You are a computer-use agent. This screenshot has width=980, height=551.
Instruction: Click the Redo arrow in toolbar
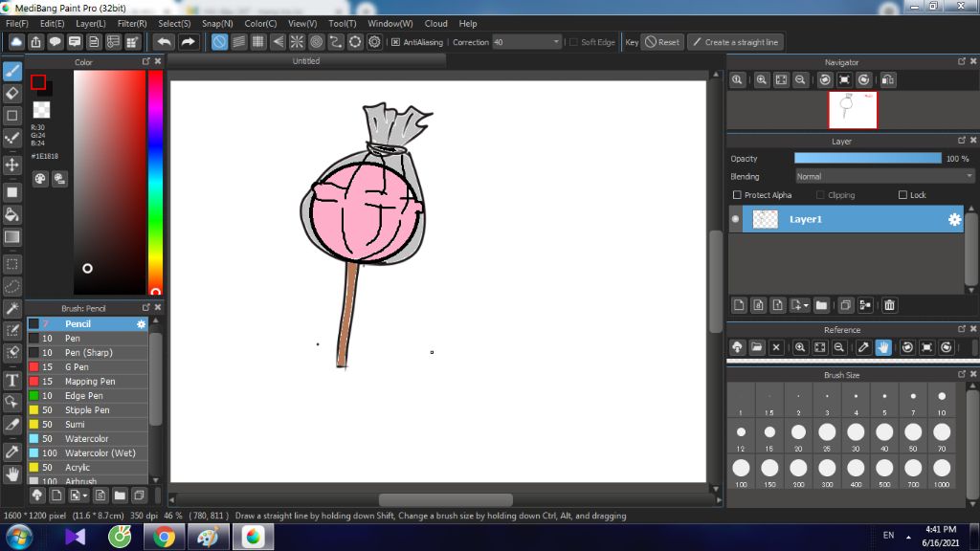point(188,42)
